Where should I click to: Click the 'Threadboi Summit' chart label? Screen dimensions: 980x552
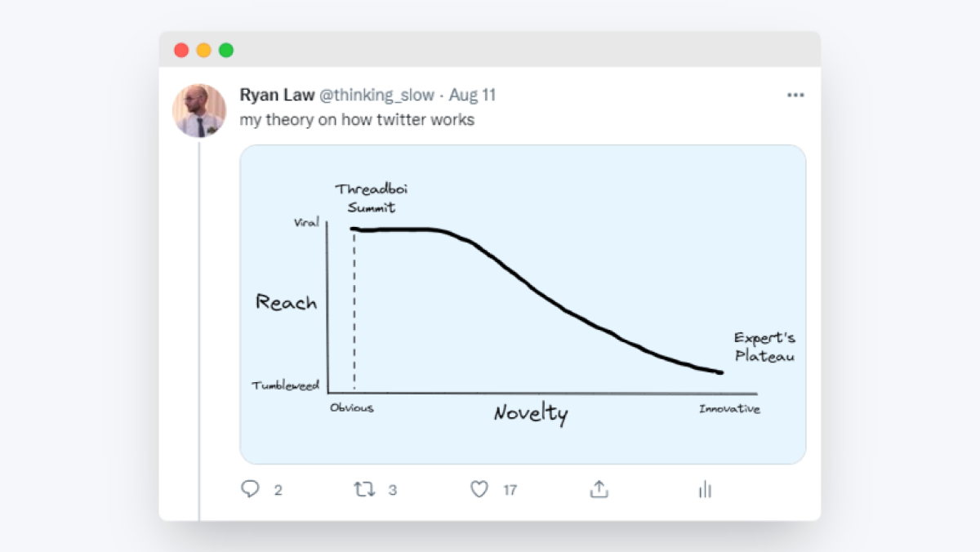371,198
